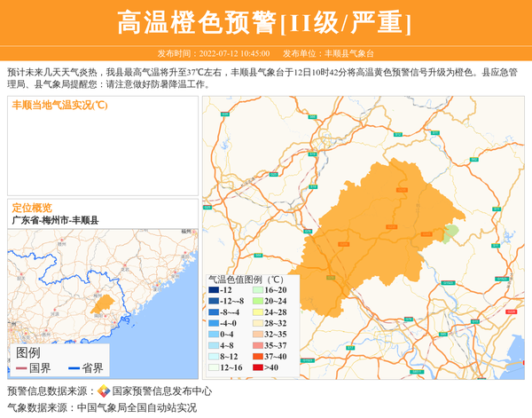This screenshot has width=532, height=418.
Task: Click the red 国界 line symbol in legend
Action: pos(20,368)
